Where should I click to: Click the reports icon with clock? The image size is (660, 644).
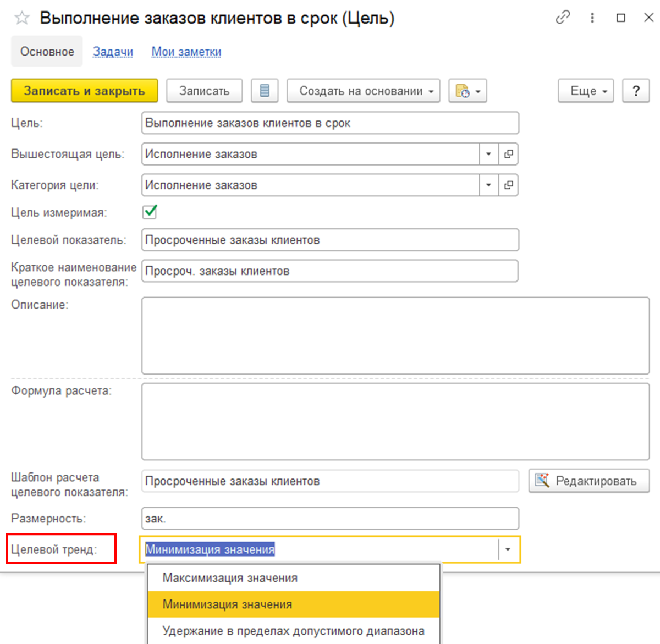468,91
